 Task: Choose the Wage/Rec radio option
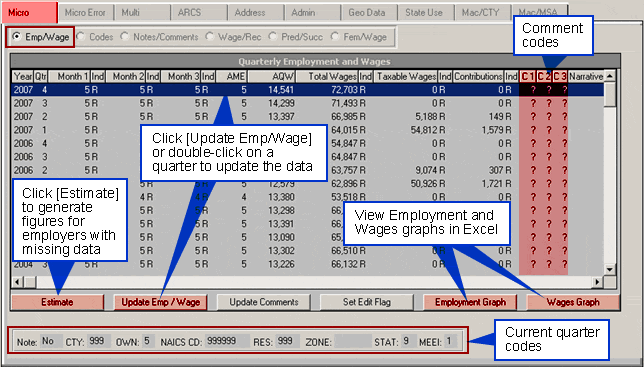[x=233, y=37]
